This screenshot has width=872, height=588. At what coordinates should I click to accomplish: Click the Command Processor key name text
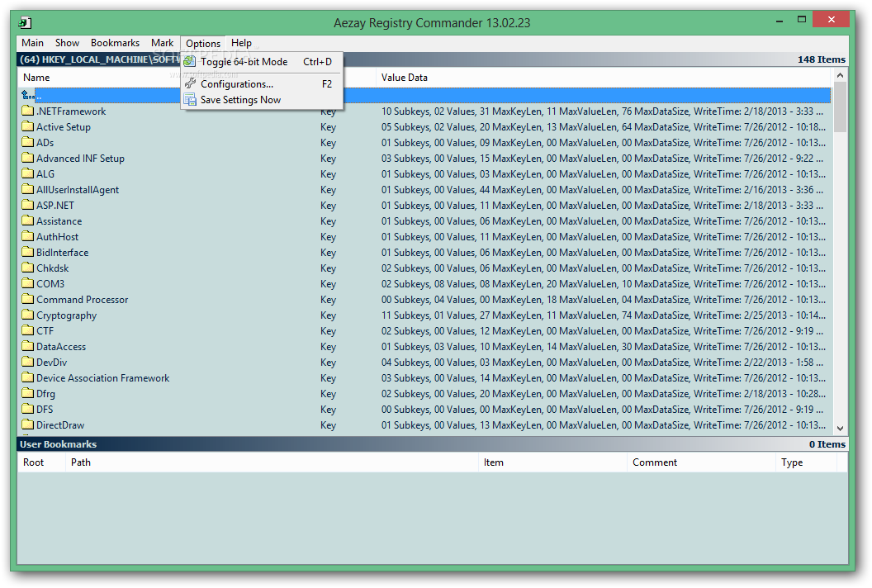[83, 299]
